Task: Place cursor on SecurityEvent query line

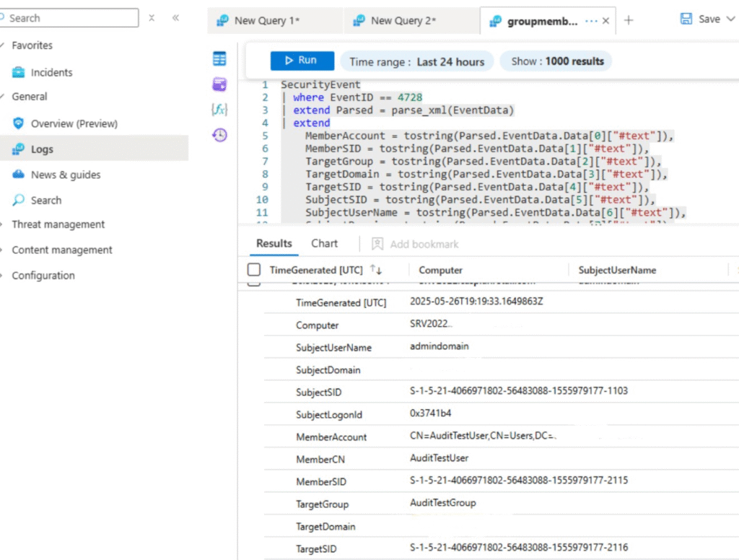Action: (x=320, y=85)
